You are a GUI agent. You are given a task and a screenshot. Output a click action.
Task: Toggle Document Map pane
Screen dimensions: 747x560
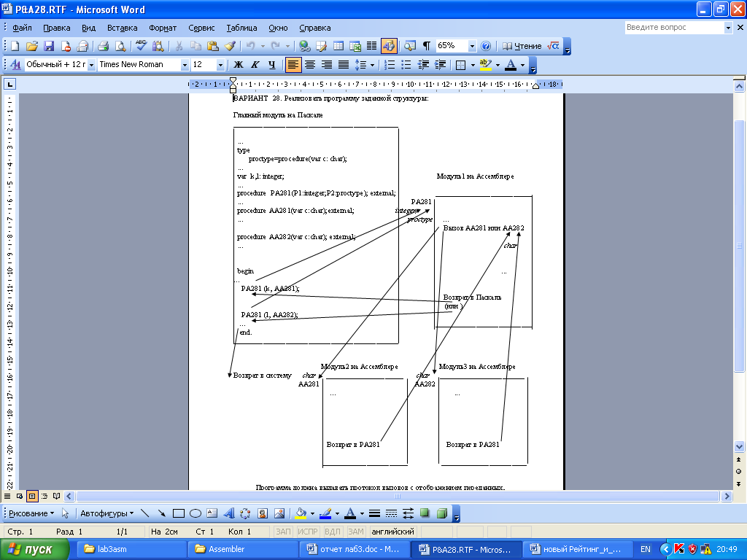pyautogui.click(x=410, y=46)
